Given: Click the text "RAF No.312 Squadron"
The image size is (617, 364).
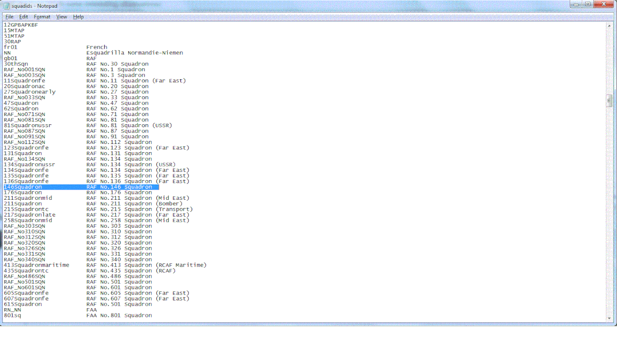Looking at the screenshot, I should click(119, 237).
